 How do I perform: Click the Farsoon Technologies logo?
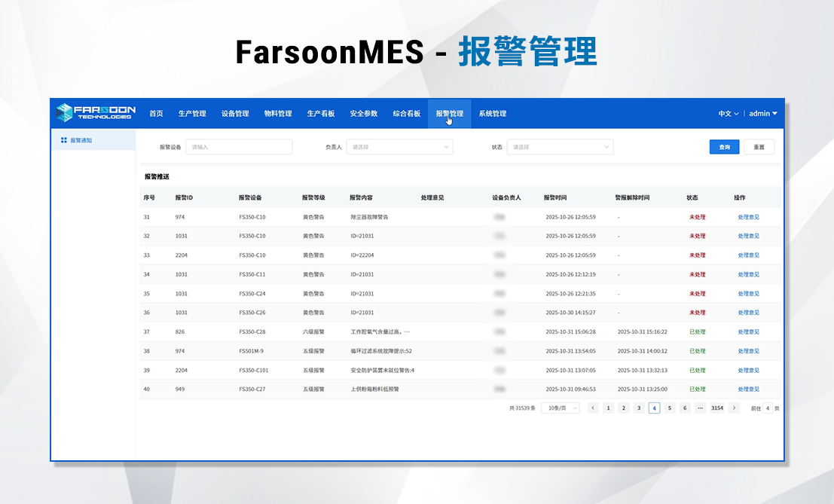coord(94,113)
